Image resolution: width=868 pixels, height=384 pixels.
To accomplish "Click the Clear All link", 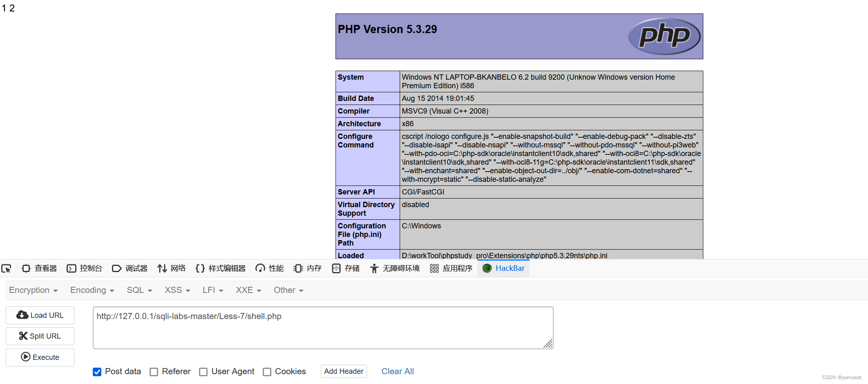I will 398,371.
